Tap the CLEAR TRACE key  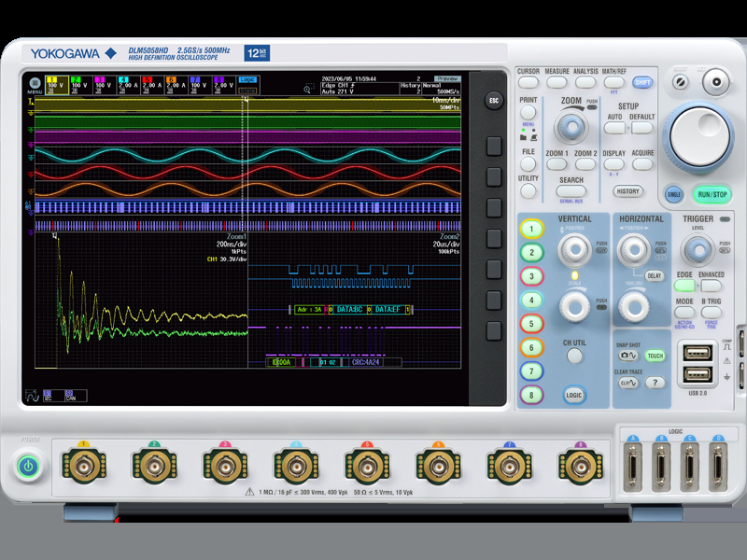(627, 383)
